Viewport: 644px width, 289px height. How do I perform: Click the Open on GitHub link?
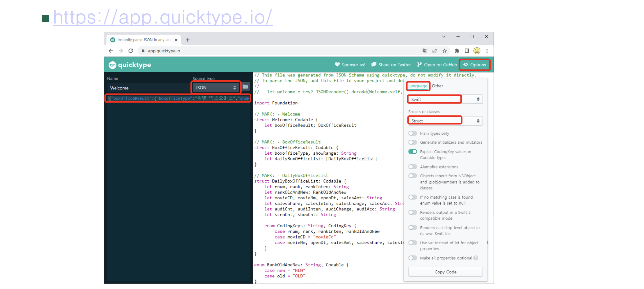(437, 65)
